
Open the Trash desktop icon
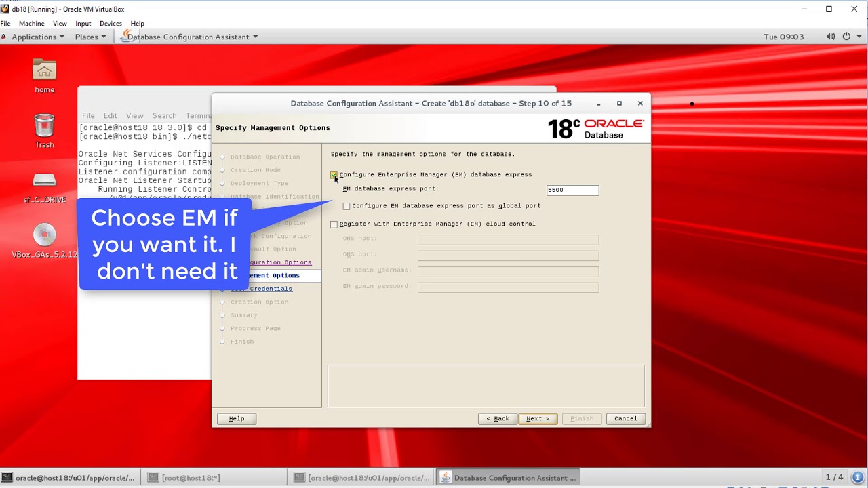pos(45,131)
